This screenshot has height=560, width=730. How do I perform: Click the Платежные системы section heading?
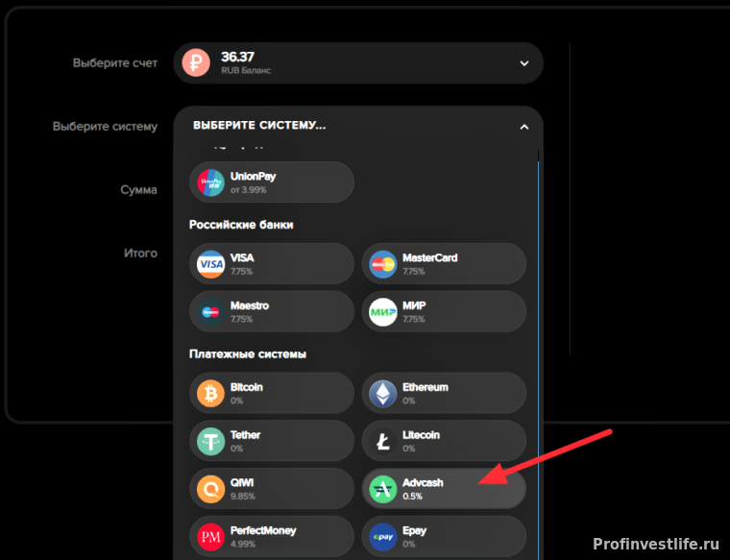(x=248, y=354)
